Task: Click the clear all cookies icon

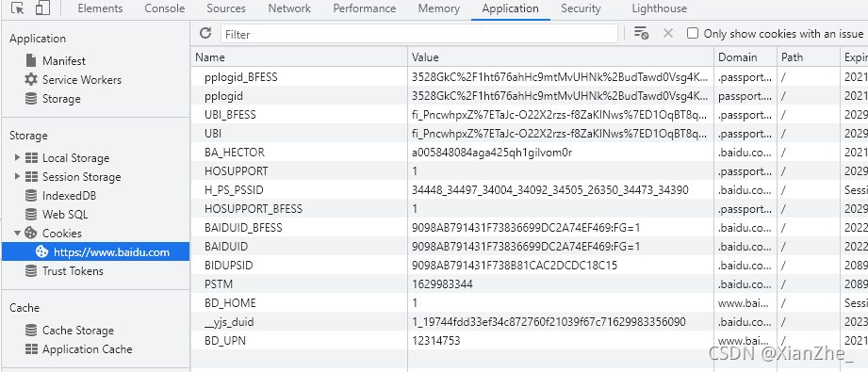Action: (x=641, y=33)
